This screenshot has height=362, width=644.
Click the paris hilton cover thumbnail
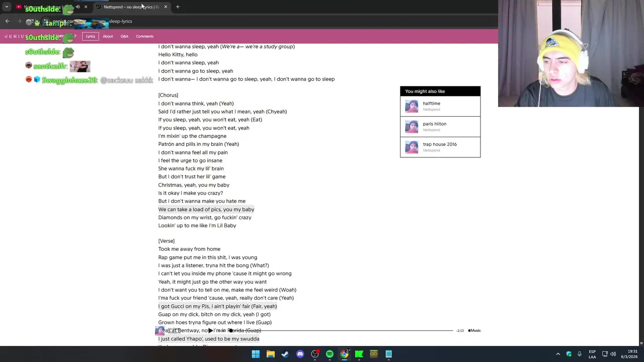412,127
